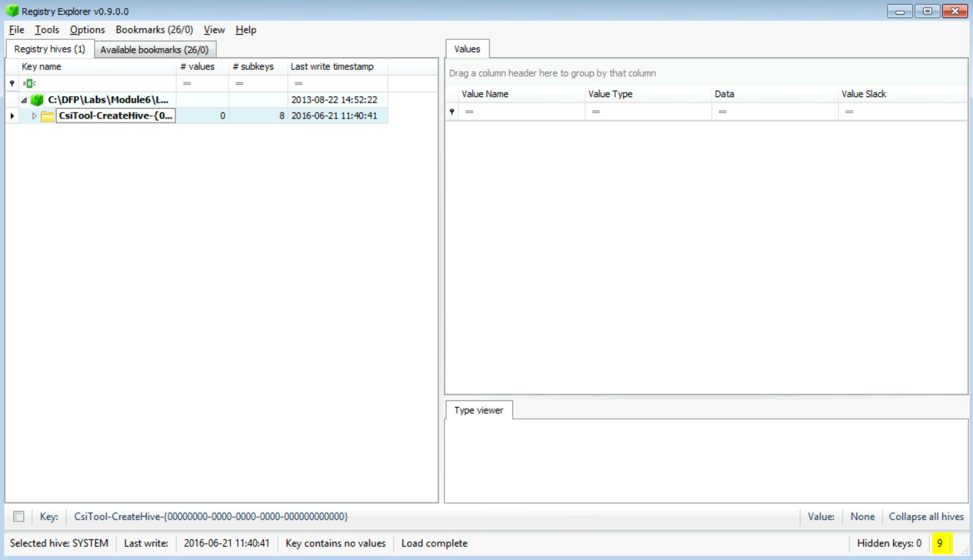Sort by Last write timestamp column header
Screen dimensions: 973x560
coord(337,67)
